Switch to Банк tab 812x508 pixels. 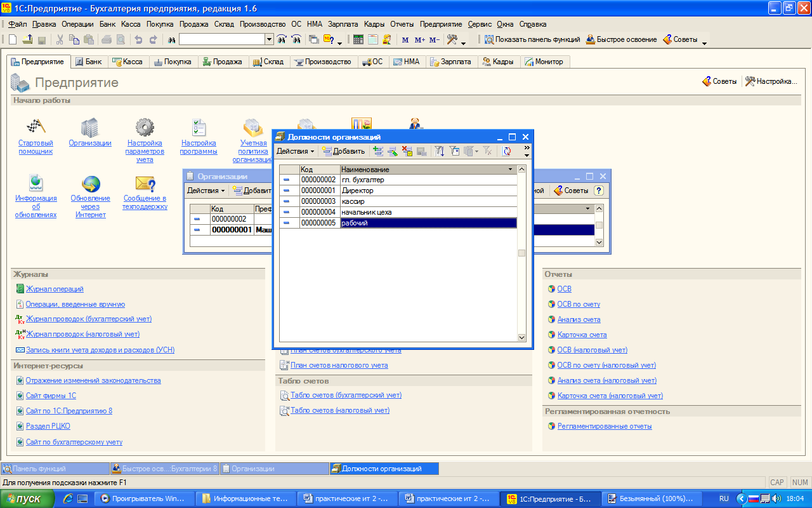(x=88, y=62)
